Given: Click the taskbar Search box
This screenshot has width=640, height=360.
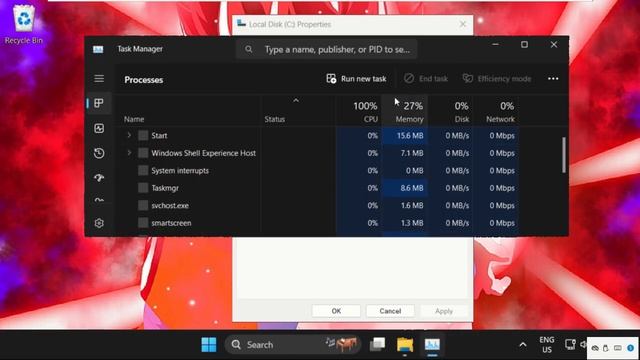Looking at the screenshot, I should click(293, 345).
